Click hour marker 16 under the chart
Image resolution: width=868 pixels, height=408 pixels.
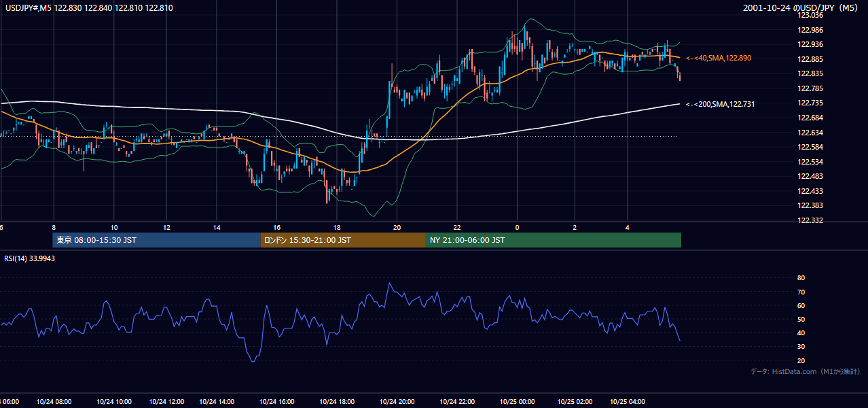[x=277, y=227]
